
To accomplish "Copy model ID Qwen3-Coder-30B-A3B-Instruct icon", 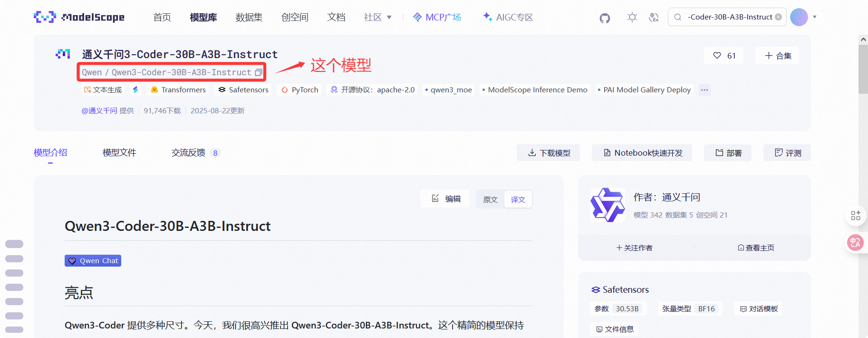I will click(x=259, y=72).
